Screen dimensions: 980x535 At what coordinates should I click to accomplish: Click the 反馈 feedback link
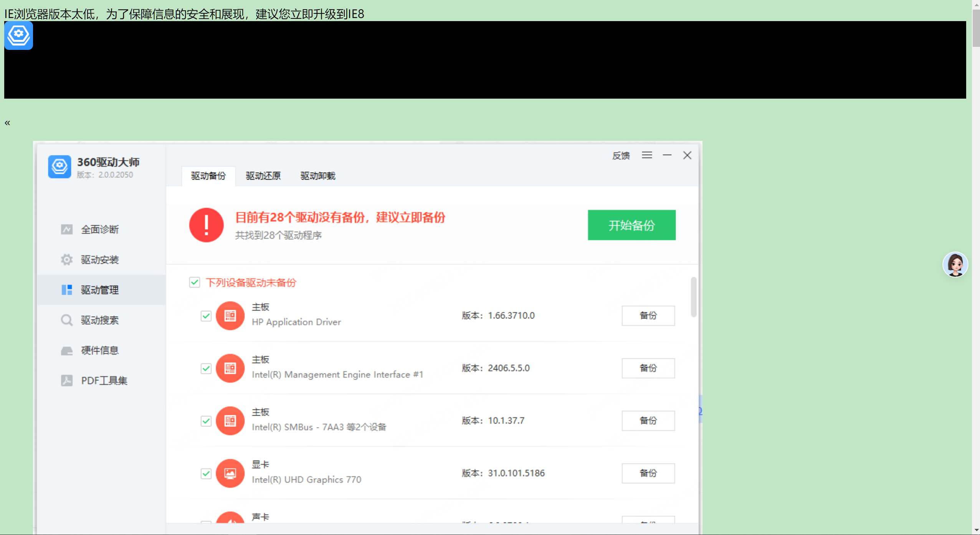pos(621,155)
